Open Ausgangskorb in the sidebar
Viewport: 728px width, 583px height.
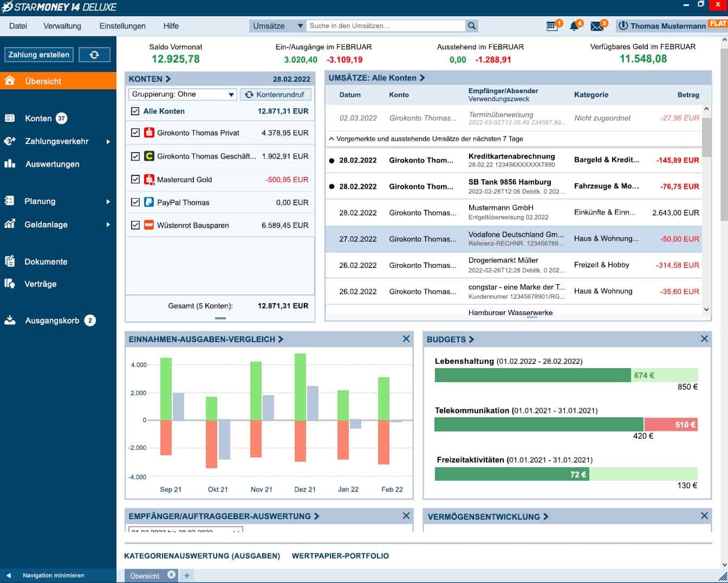[x=52, y=320]
